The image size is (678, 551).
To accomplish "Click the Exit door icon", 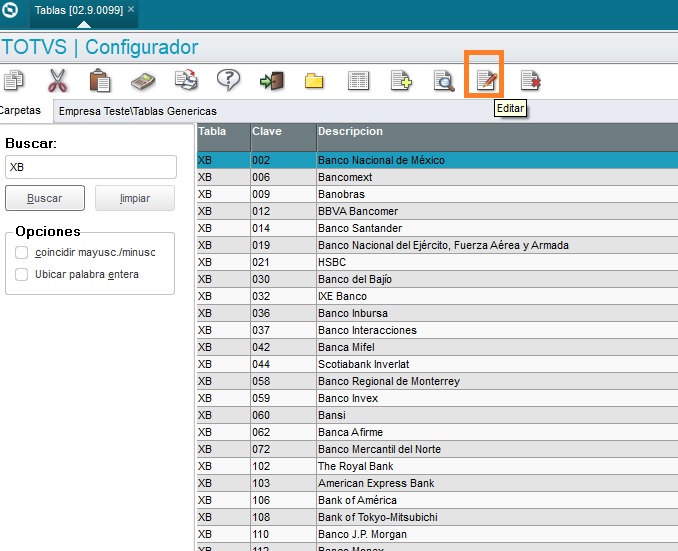I will click(x=272, y=81).
